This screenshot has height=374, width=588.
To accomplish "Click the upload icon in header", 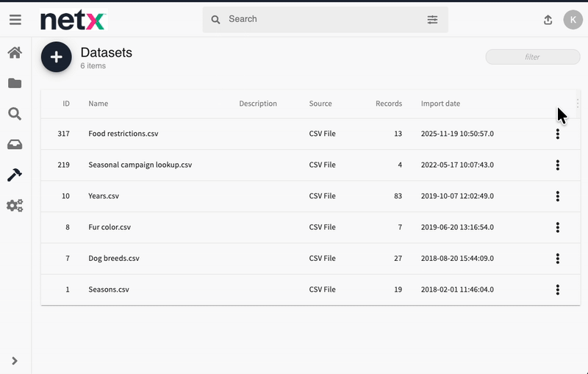I will (x=548, y=20).
